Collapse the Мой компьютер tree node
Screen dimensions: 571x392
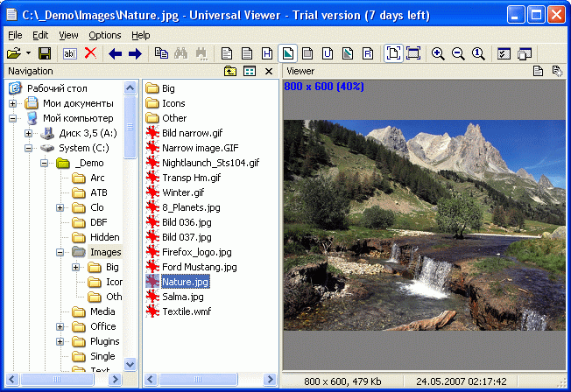tap(13, 119)
